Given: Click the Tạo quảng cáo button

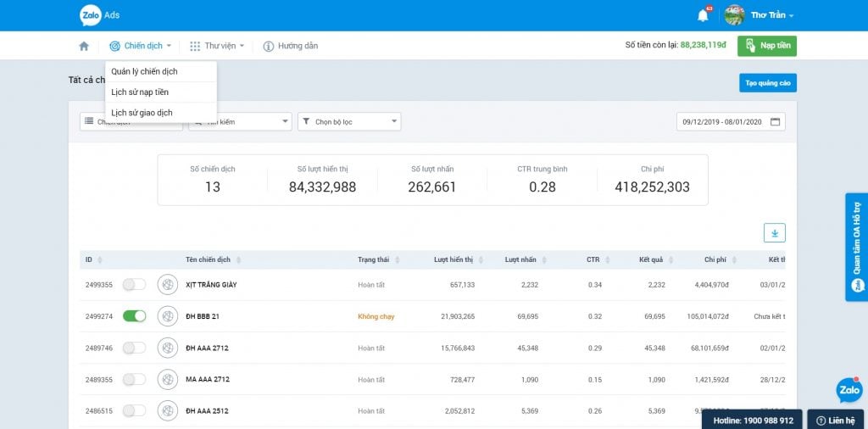Looking at the screenshot, I should (768, 83).
